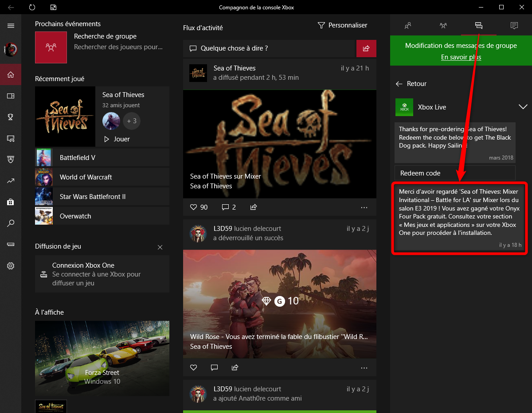Go back with the Retour button
The image size is (532, 413).
(411, 84)
